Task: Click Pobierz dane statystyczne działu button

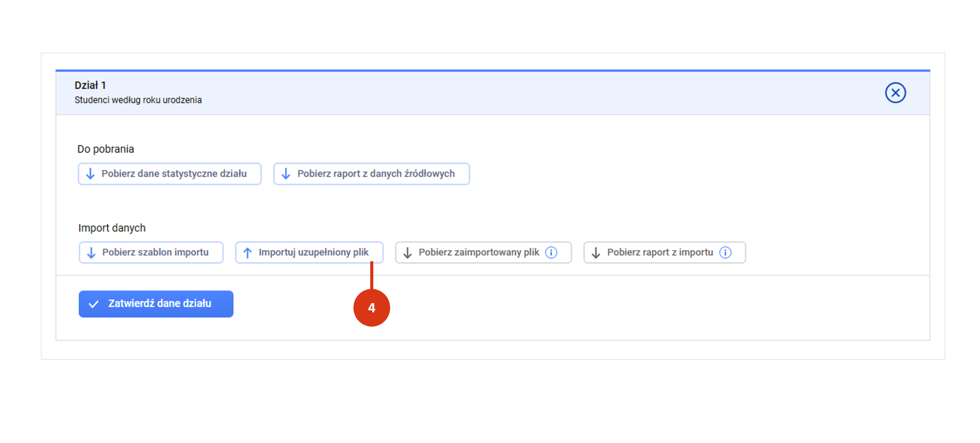Action: pyautogui.click(x=170, y=174)
